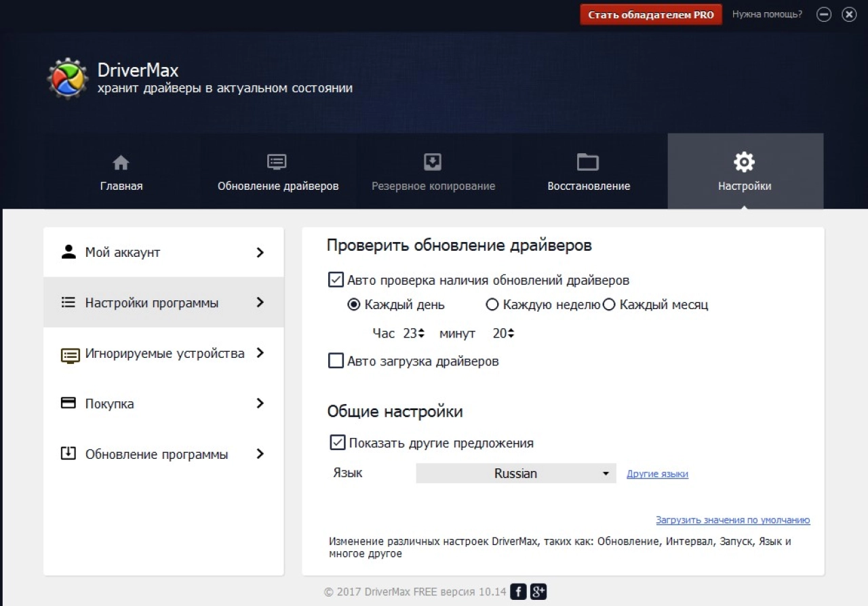Viewport: 868px width, 606px height.
Task: Click the monitor icon beside Игнорируемые устройства
Action: [70, 355]
